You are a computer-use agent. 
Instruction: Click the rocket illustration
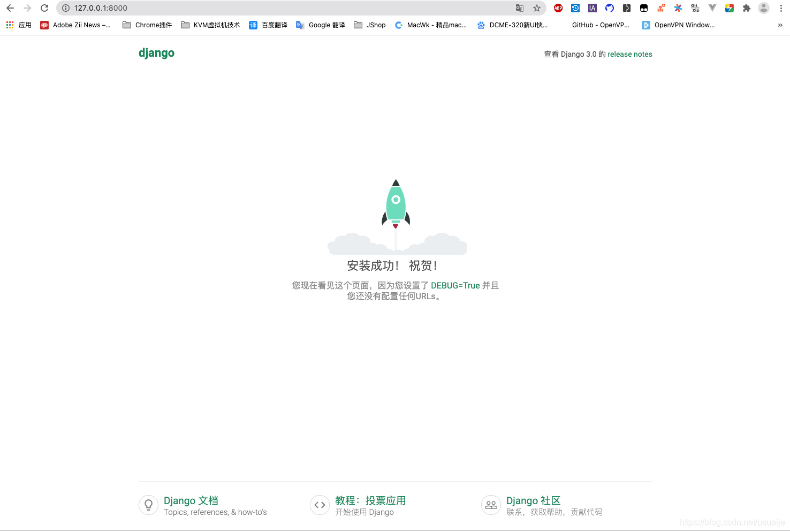click(x=396, y=217)
